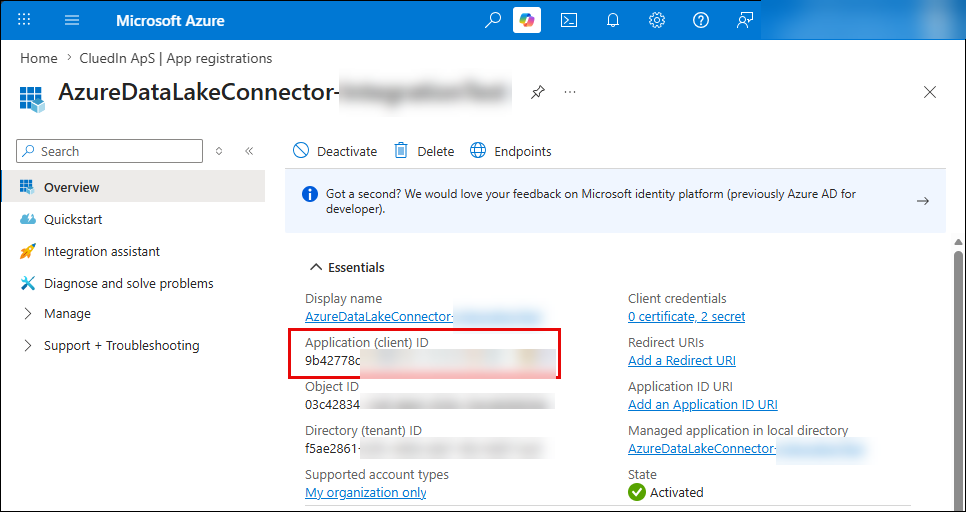Screen dimensions: 966x512
Task: Open the Copilot icon in the header
Action: click(527, 20)
